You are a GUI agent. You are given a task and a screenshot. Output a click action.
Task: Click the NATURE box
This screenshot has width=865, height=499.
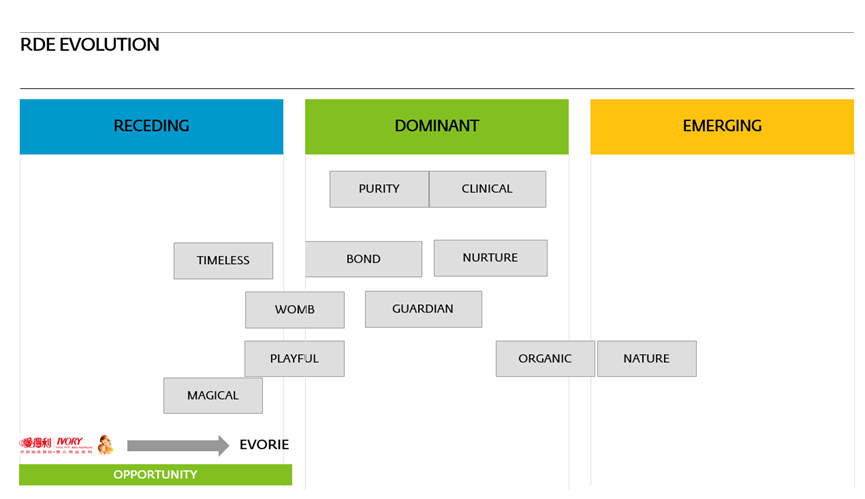(646, 359)
